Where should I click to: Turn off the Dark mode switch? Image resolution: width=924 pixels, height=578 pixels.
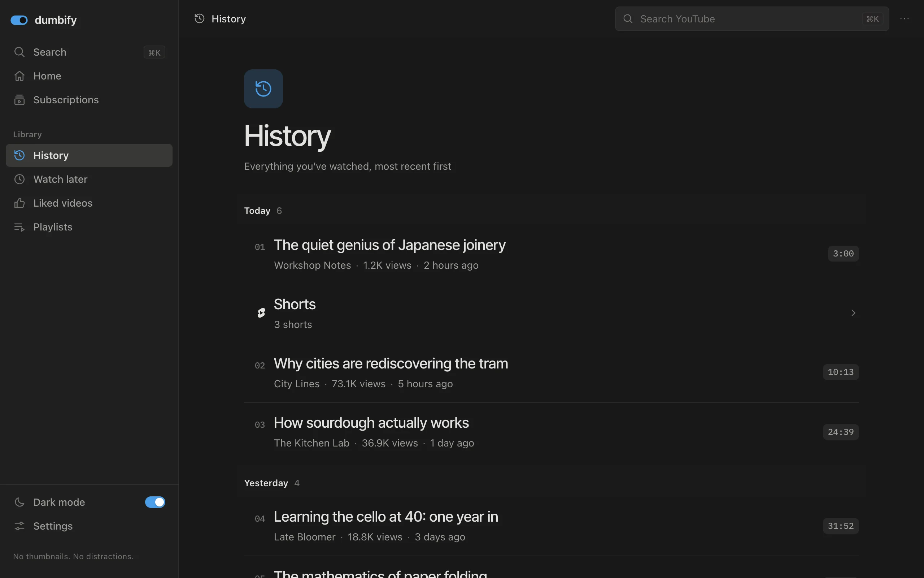tap(155, 502)
